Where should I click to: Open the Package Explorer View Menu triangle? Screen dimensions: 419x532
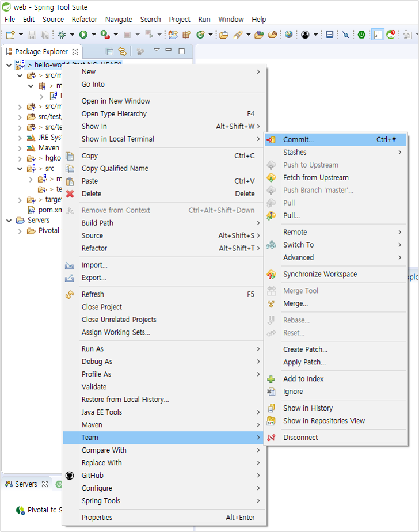click(157, 50)
